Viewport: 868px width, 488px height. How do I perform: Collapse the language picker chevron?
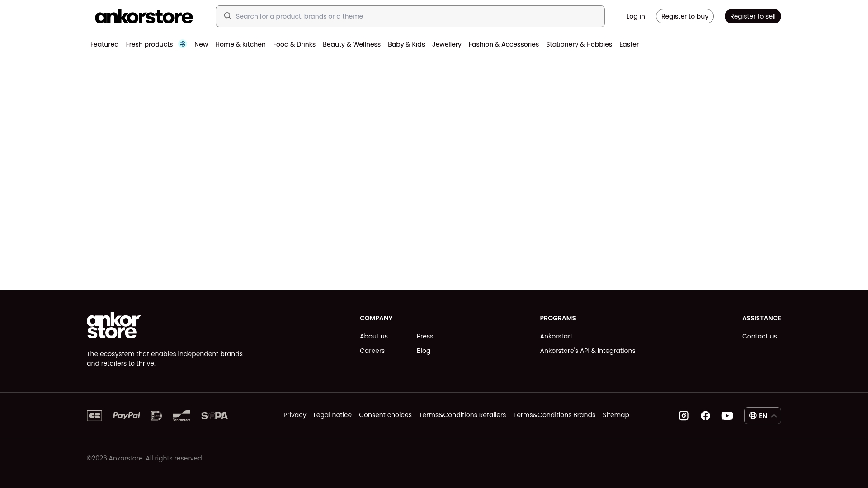774,416
